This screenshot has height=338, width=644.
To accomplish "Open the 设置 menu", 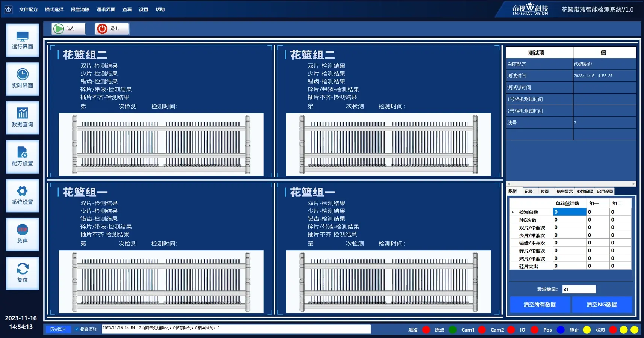I will [x=144, y=9].
